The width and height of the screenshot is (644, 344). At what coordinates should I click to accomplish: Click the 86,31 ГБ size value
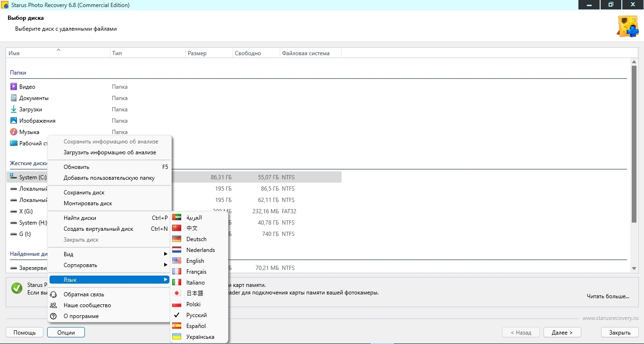click(x=221, y=177)
